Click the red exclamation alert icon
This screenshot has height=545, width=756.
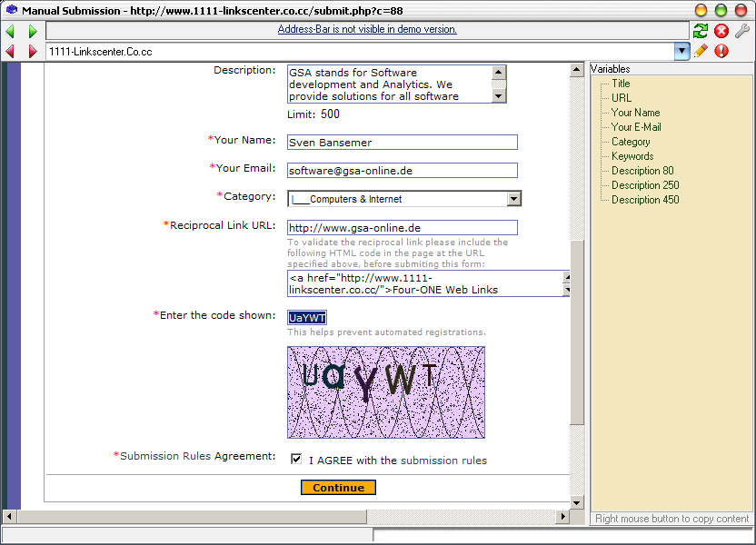click(x=721, y=51)
